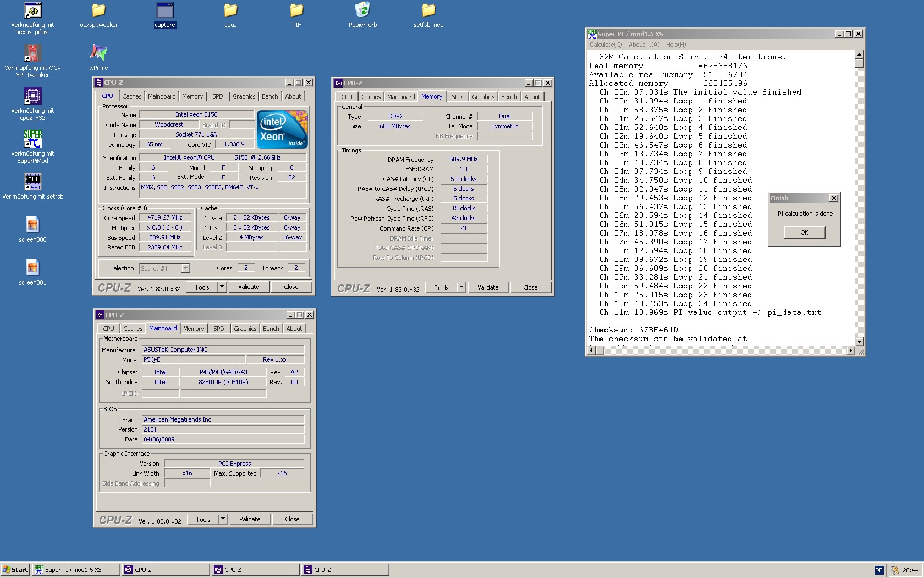924x578 pixels.
Task: Click Super PI horizontal scrollbar left arrow
Action: 592,351
